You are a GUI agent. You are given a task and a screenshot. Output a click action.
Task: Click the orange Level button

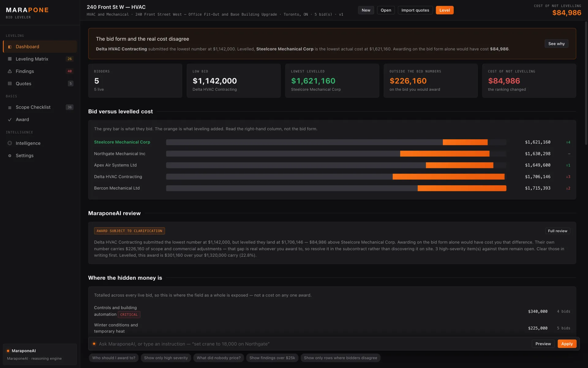coord(445,10)
